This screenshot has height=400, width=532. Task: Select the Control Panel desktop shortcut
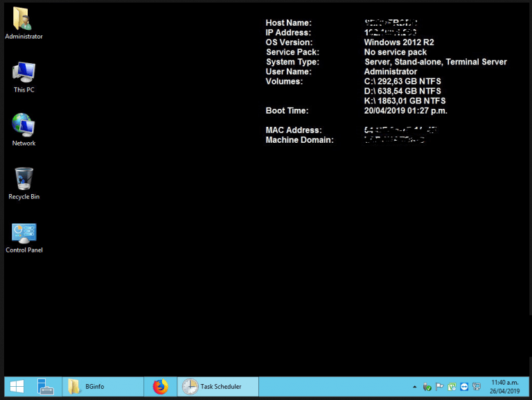tap(24, 234)
